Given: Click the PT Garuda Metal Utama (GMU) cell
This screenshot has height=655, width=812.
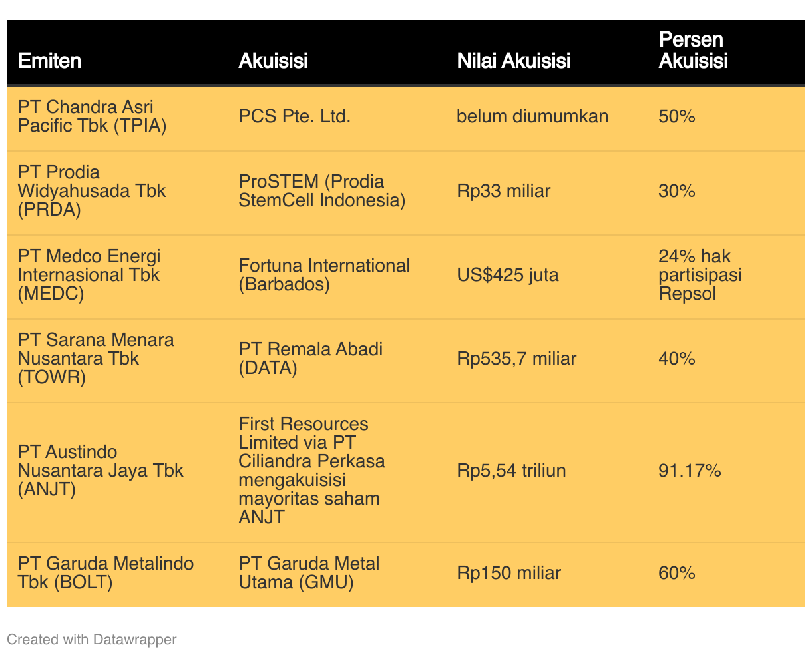Looking at the screenshot, I should [309, 573].
